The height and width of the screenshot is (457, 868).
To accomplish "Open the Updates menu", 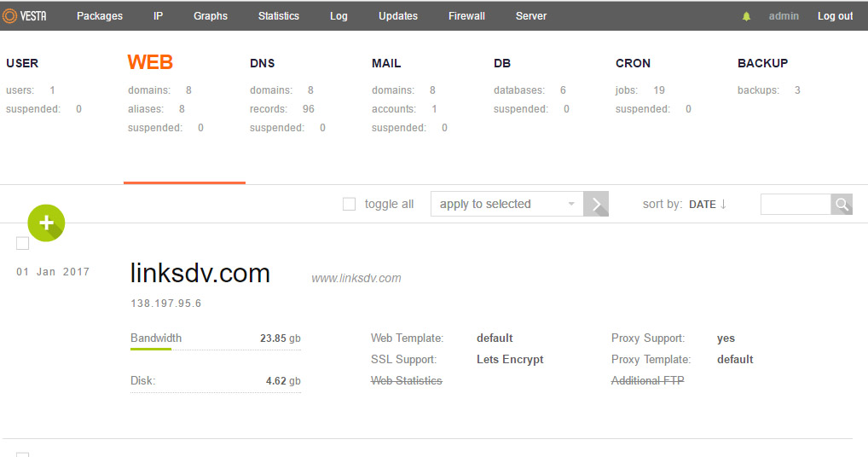I will tap(398, 16).
